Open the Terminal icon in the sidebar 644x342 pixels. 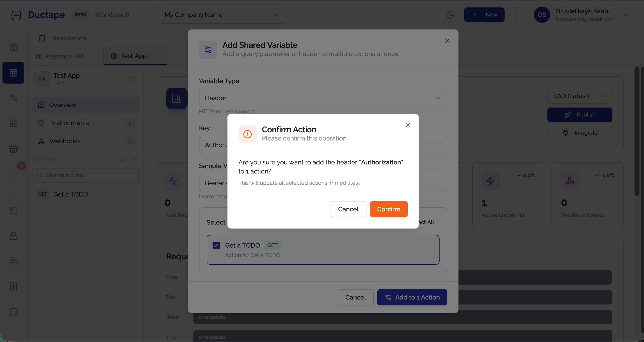coord(13,210)
